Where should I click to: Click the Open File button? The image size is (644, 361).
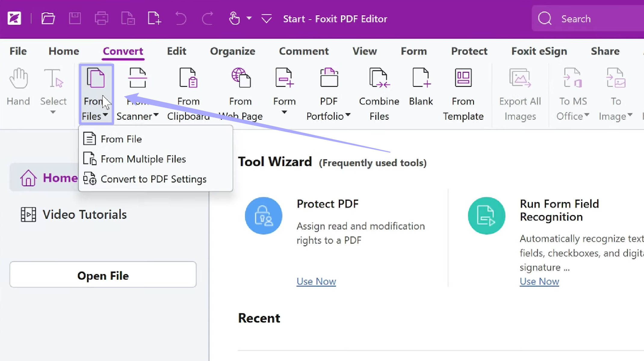pyautogui.click(x=103, y=275)
